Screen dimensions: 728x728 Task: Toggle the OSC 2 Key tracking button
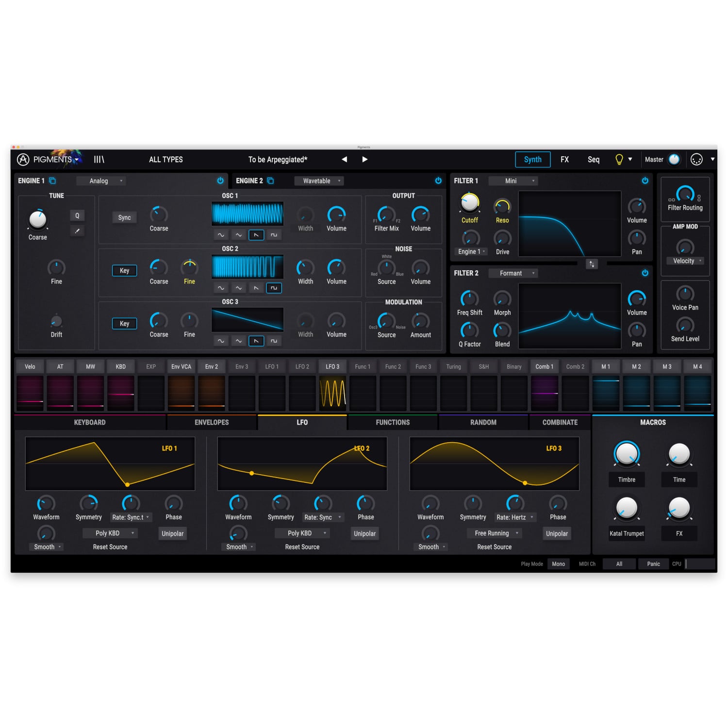pyautogui.click(x=124, y=270)
